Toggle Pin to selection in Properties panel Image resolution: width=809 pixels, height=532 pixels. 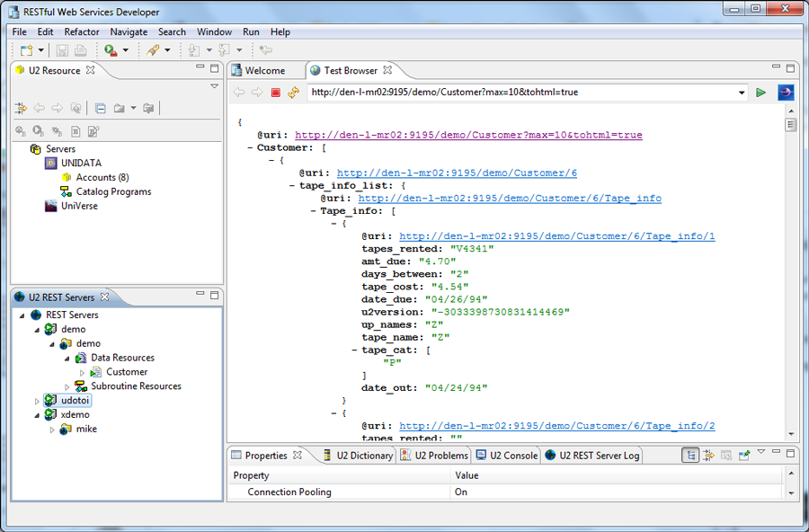[744, 455]
